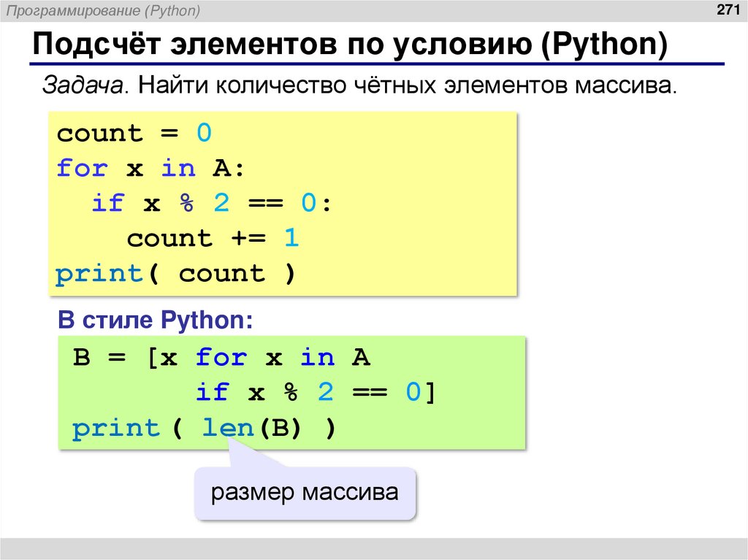Click the keyword for in the yellow block
748x560 pixels.
click(x=83, y=168)
